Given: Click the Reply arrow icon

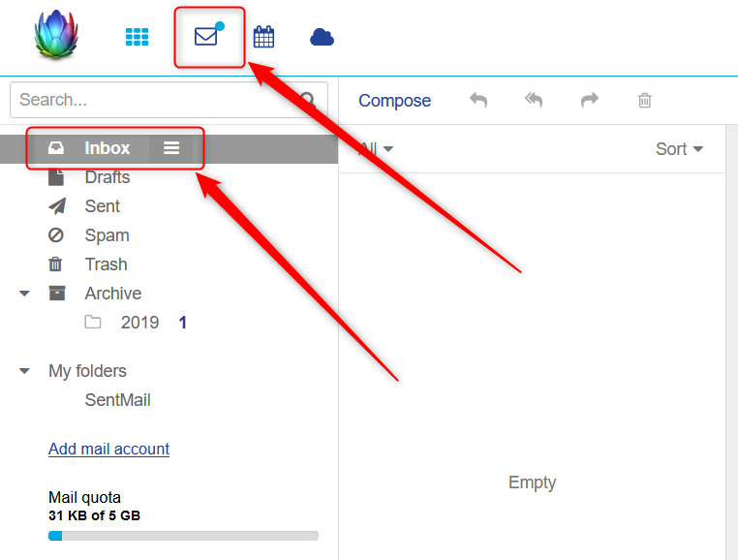Looking at the screenshot, I should pyautogui.click(x=477, y=100).
